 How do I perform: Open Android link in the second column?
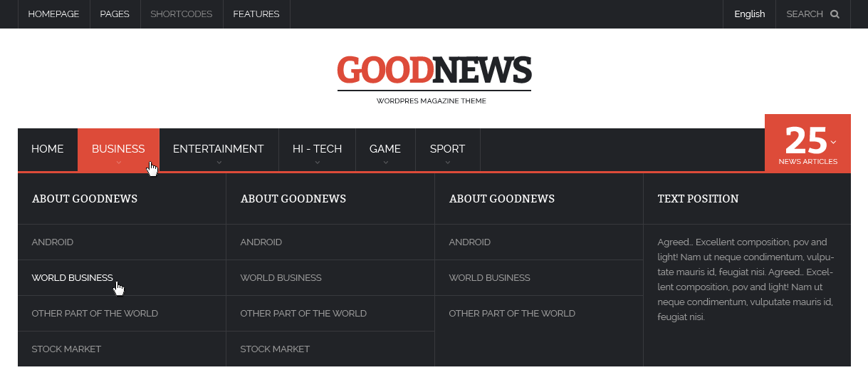[x=261, y=242]
